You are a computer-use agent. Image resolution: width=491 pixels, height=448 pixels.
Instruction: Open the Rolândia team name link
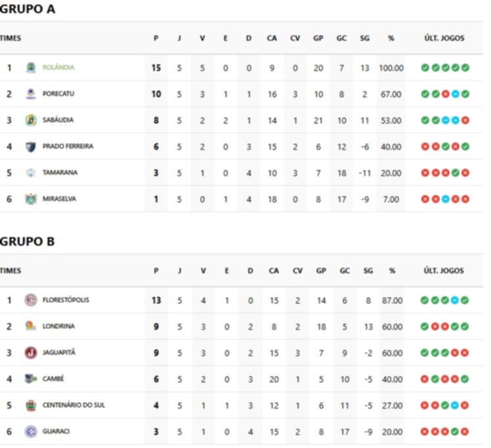coord(58,68)
